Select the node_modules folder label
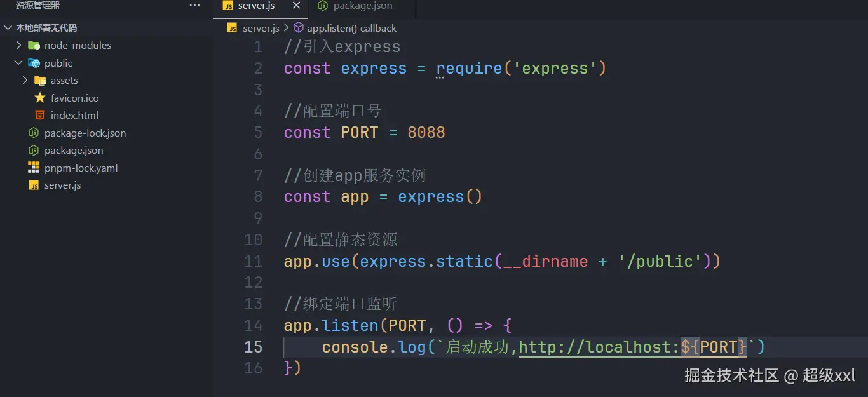The image size is (868, 397). click(x=78, y=45)
